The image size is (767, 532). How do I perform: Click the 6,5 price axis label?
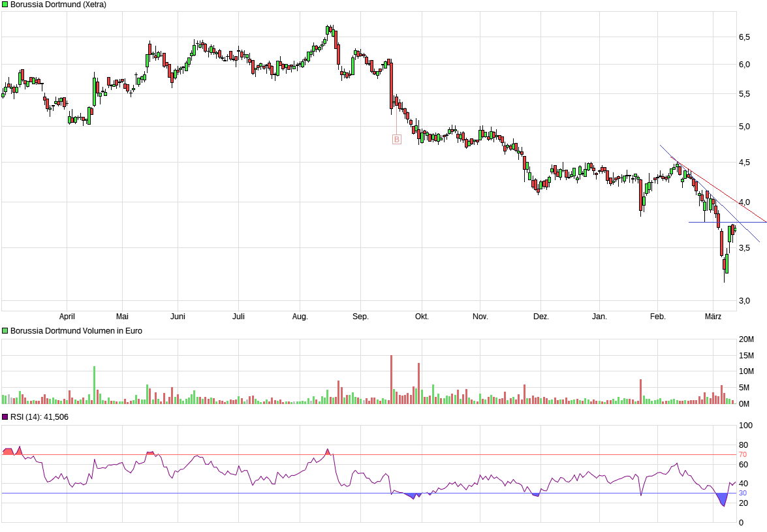click(x=744, y=37)
